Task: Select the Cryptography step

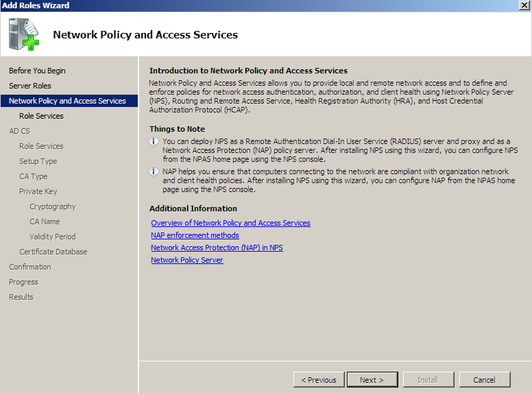Action: [53, 206]
